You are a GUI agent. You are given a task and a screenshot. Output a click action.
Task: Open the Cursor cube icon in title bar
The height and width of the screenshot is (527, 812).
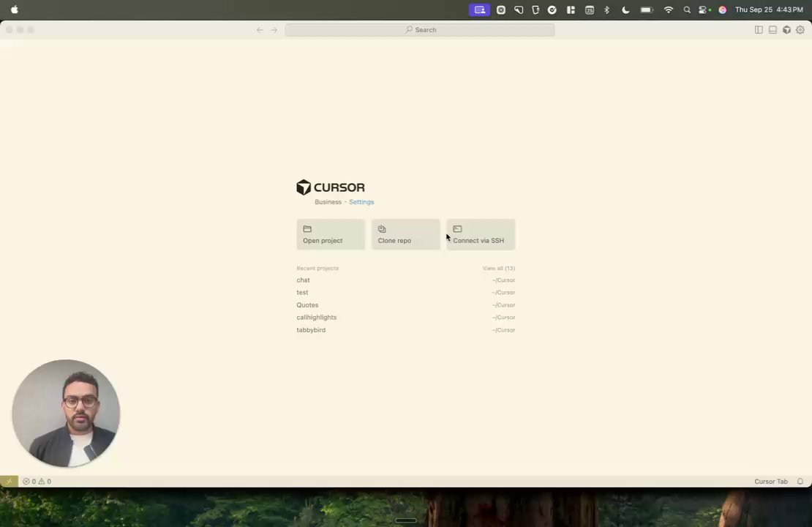tap(786, 30)
